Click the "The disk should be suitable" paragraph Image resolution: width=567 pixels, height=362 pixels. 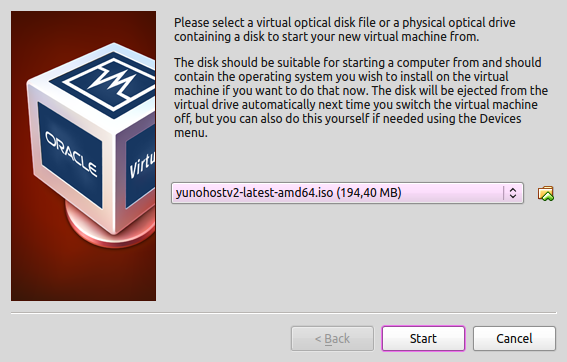tap(361, 97)
